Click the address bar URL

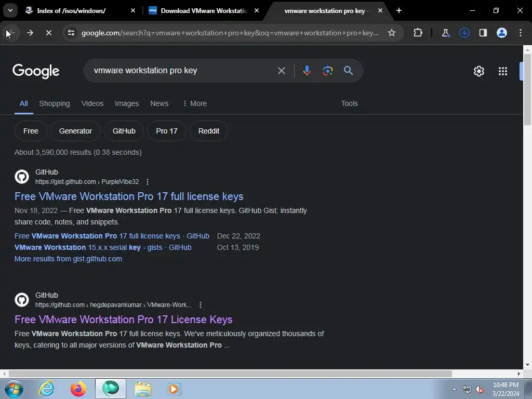(230, 33)
